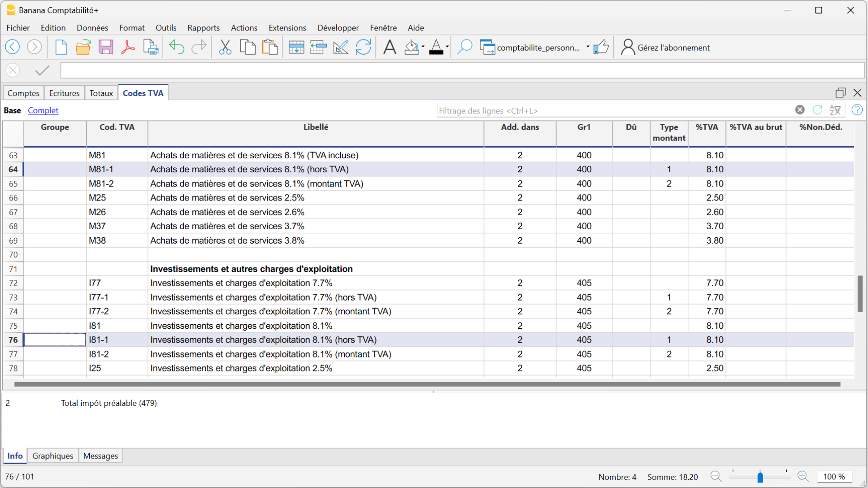Expand the fill color dropdown arrow

pyautogui.click(x=423, y=47)
